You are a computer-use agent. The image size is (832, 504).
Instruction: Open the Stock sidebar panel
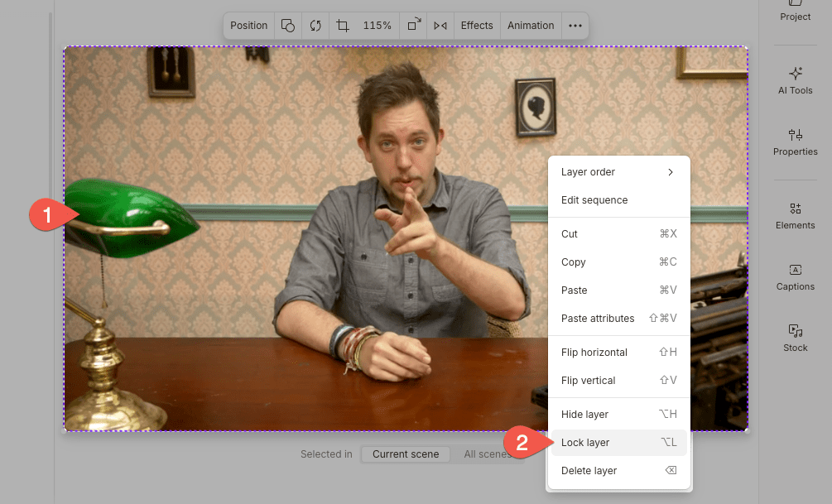click(795, 338)
